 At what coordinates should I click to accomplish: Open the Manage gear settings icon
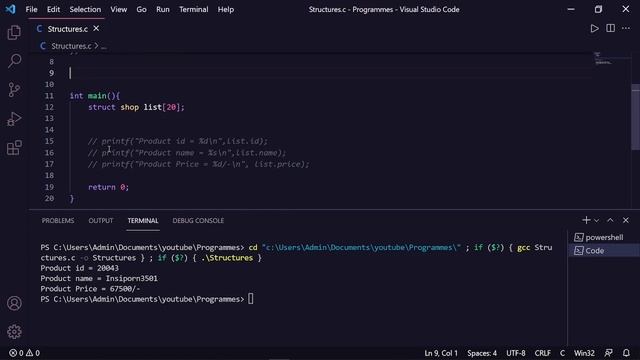tap(14, 331)
